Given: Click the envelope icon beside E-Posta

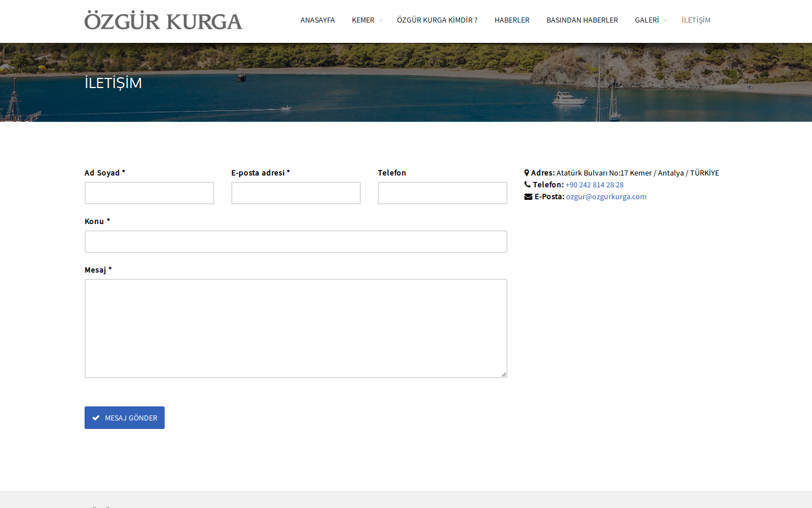Looking at the screenshot, I should [x=528, y=196].
